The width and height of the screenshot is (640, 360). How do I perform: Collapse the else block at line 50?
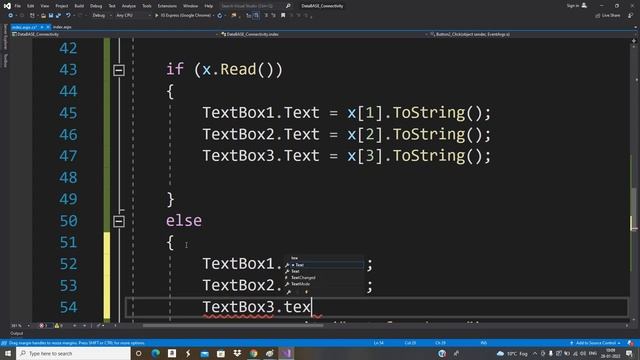pyautogui.click(x=119, y=222)
